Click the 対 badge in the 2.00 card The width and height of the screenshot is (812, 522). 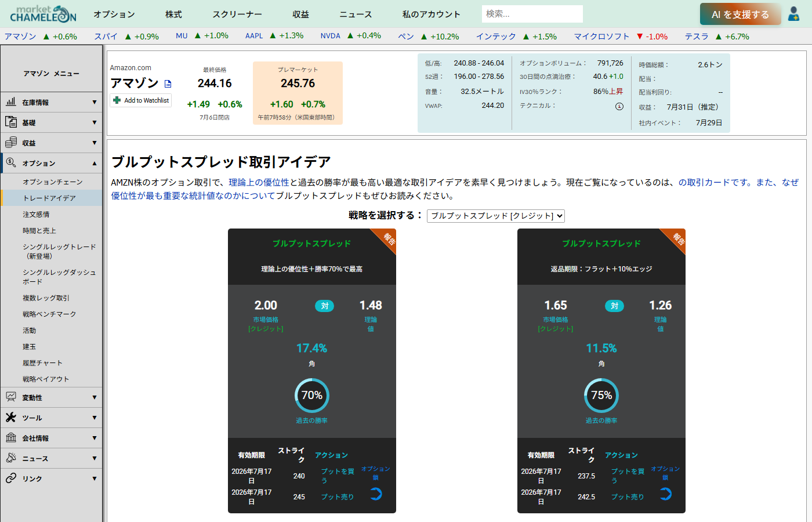tap(325, 306)
